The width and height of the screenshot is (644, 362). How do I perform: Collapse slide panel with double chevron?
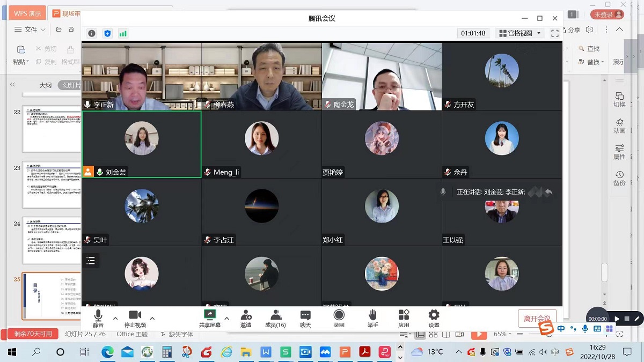click(x=13, y=85)
